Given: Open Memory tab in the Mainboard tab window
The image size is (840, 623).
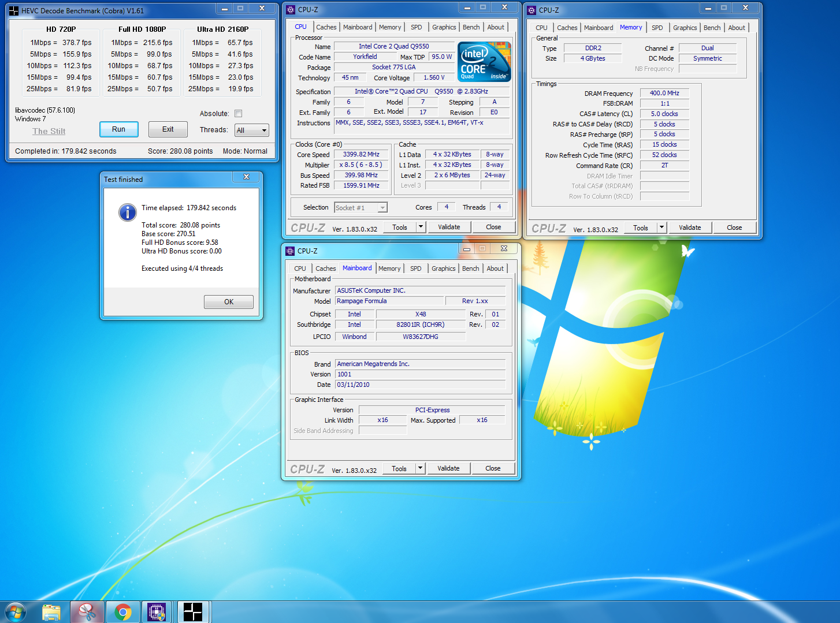Looking at the screenshot, I should (389, 268).
